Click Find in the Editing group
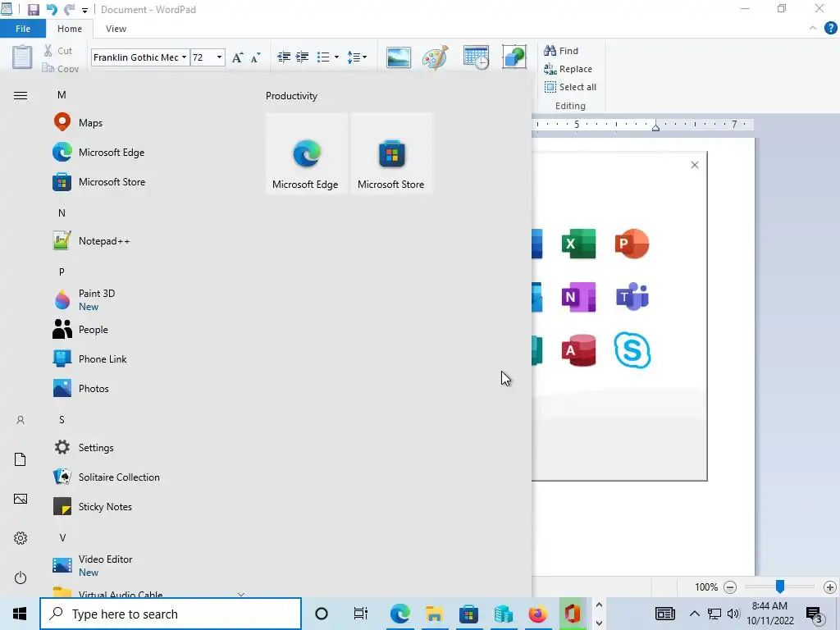Image resolution: width=840 pixels, height=630 pixels. tap(561, 51)
